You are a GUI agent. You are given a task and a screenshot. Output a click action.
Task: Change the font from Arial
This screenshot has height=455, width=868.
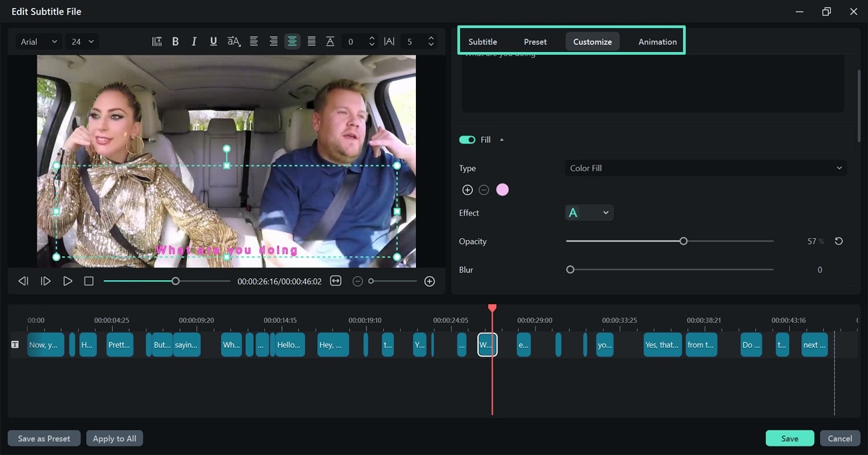point(38,41)
